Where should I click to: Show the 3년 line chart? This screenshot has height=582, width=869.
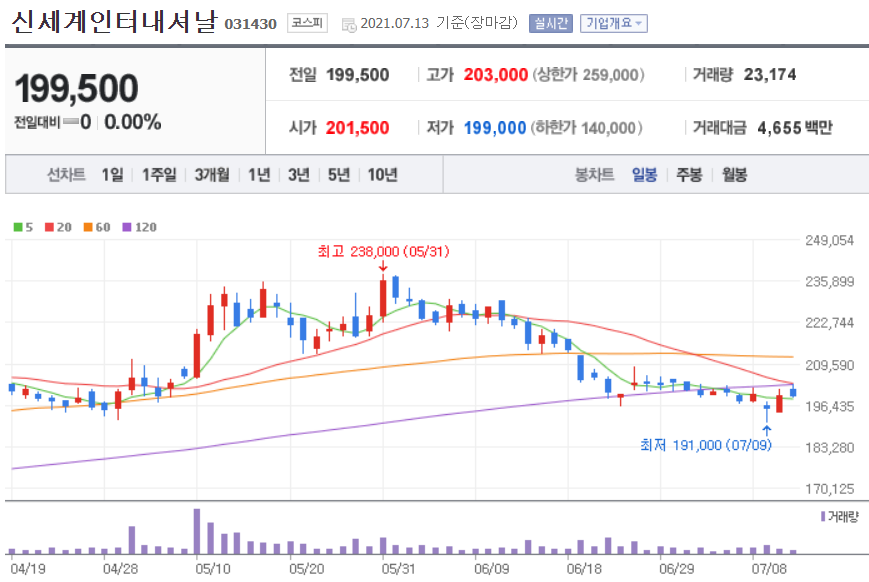(299, 175)
